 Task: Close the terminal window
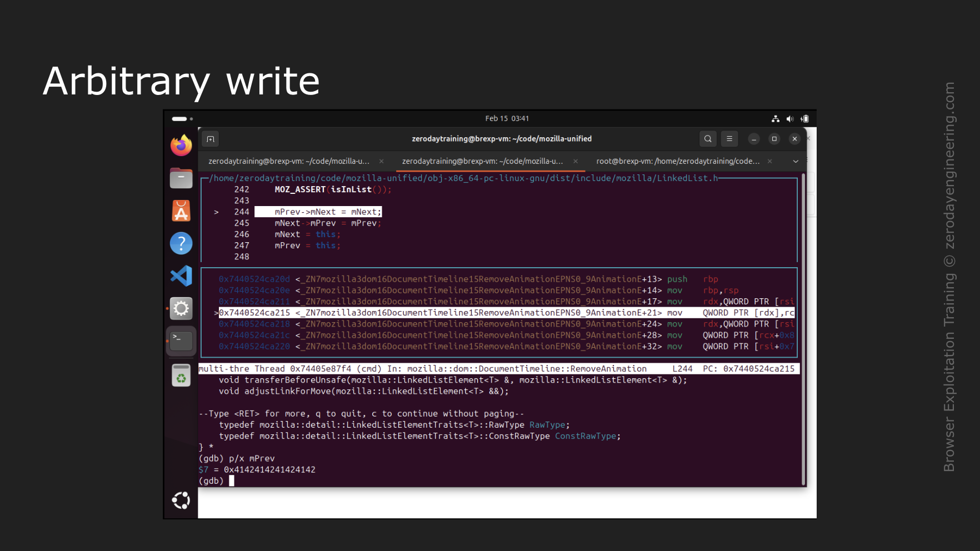tap(795, 139)
